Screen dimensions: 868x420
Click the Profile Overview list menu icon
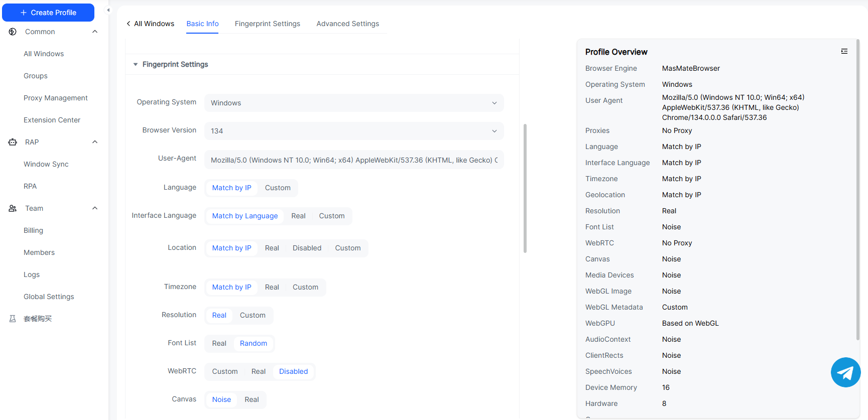pos(844,51)
